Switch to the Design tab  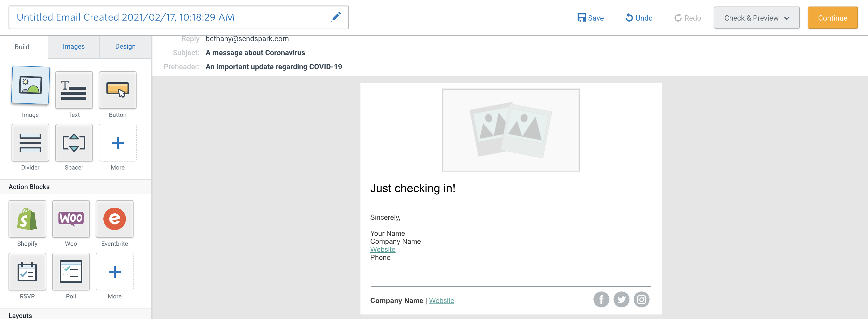[x=125, y=46]
